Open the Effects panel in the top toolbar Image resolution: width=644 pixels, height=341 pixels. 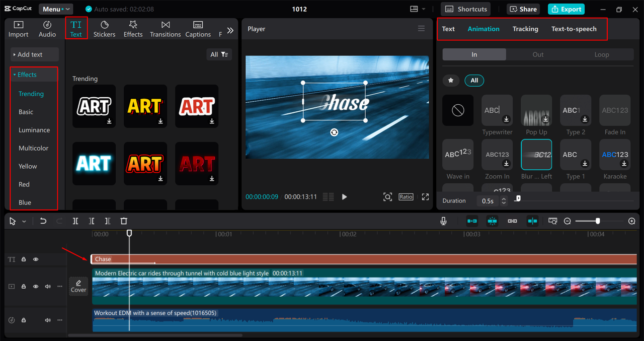[x=133, y=29]
